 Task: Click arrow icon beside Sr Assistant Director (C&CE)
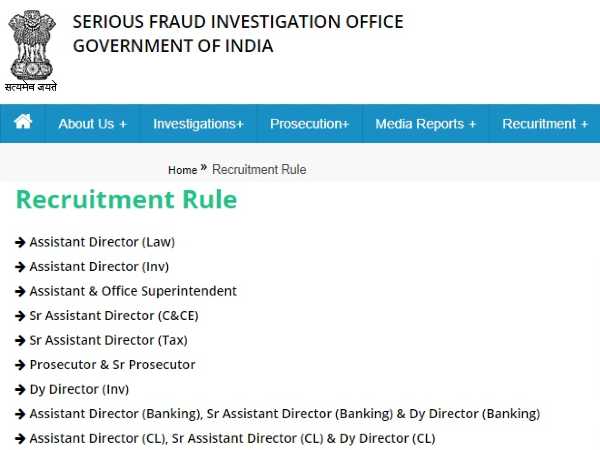pyautogui.click(x=20, y=316)
